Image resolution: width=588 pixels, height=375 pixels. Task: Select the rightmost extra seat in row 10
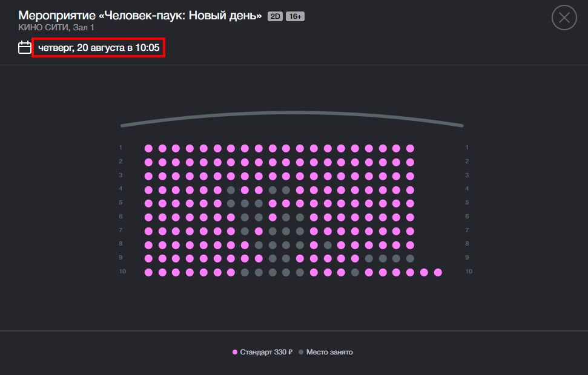(x=438, y=272)
